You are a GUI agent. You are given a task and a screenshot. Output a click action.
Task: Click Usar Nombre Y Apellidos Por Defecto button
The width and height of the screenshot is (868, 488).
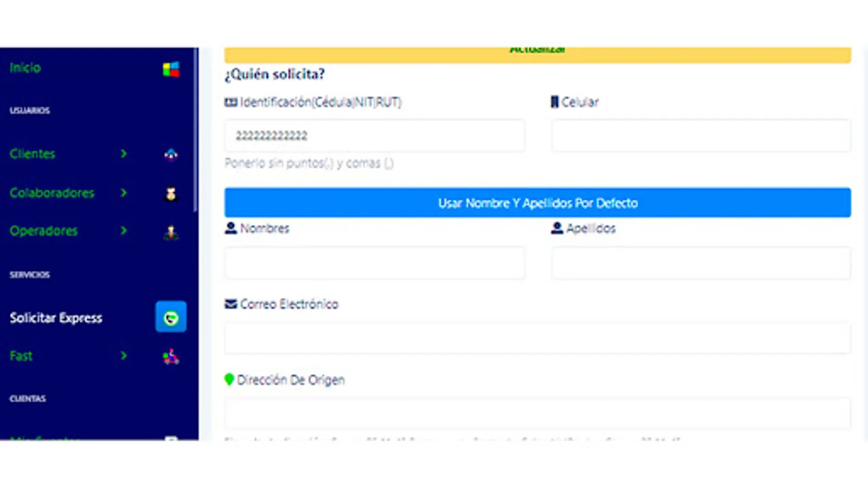(538, 203)
